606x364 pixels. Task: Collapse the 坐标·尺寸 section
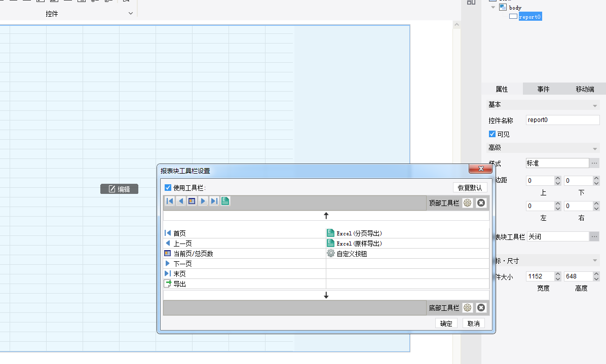[x=595, y=261]
